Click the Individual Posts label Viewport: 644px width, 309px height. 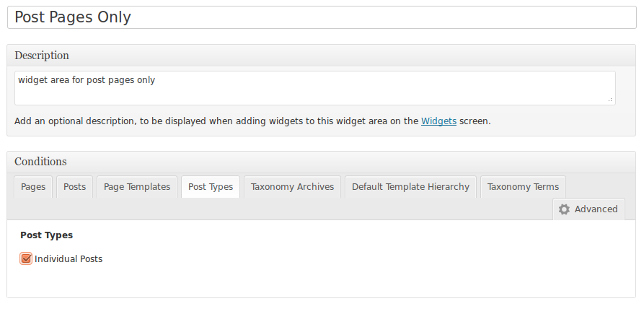pyautogui.click(x=69, y=259)
